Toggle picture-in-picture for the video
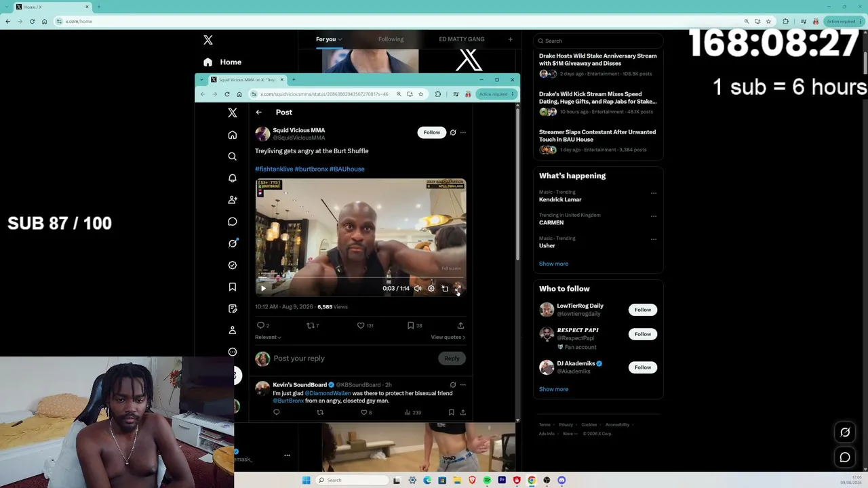The width and height of the screenshot is (868, 488). (445, 288)
